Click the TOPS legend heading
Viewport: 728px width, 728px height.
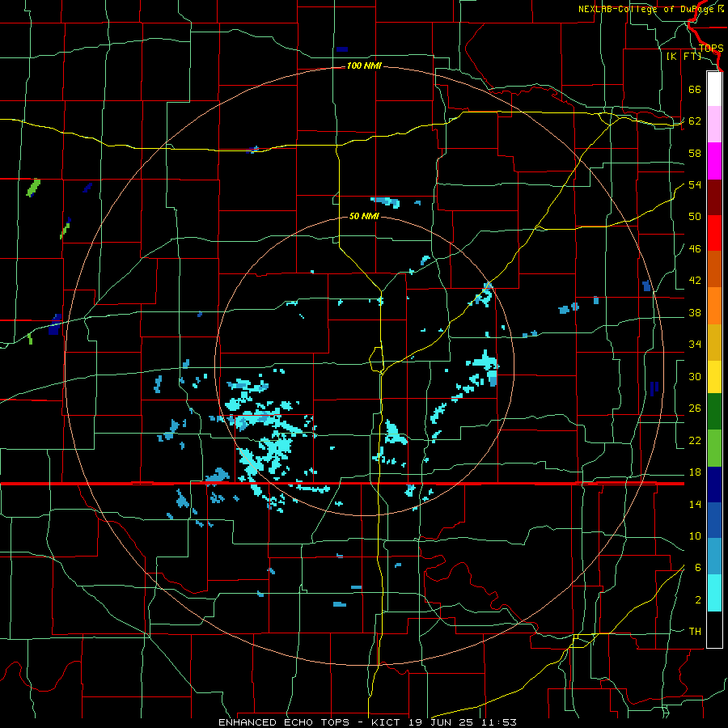(711, 49)
